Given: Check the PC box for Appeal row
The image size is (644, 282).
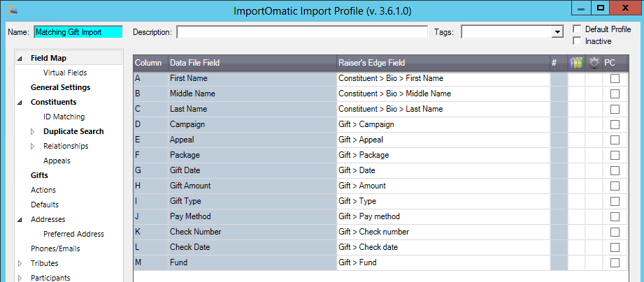Looking at the screenshot, I should 615,140.
